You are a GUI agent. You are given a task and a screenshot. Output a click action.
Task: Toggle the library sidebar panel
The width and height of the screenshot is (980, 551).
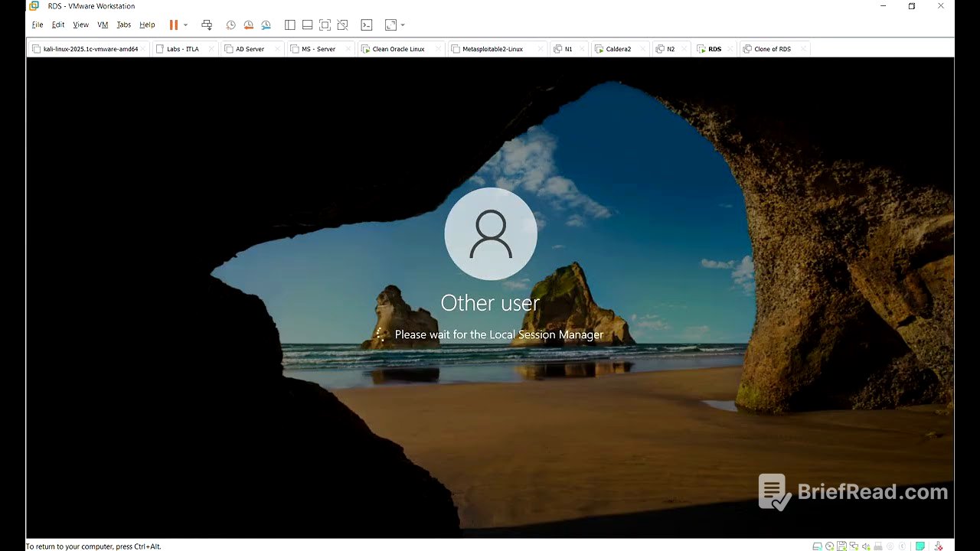click(x=289, y=24)
